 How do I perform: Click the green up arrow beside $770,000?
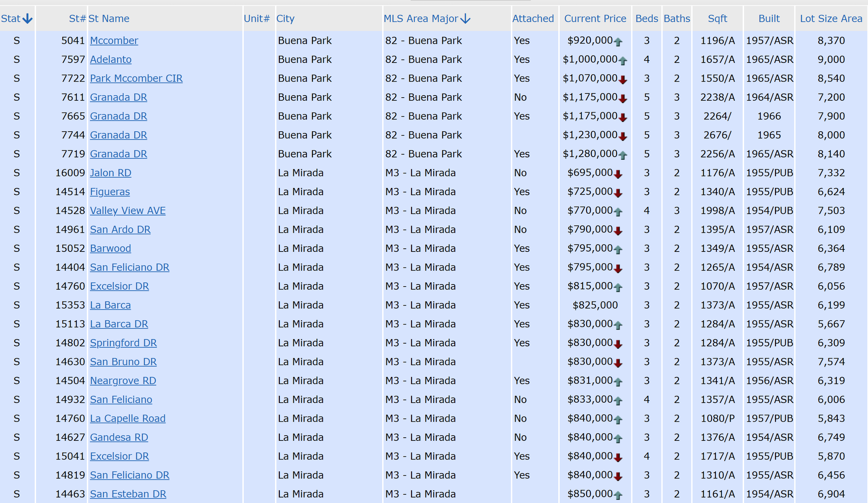coord(618,212)
